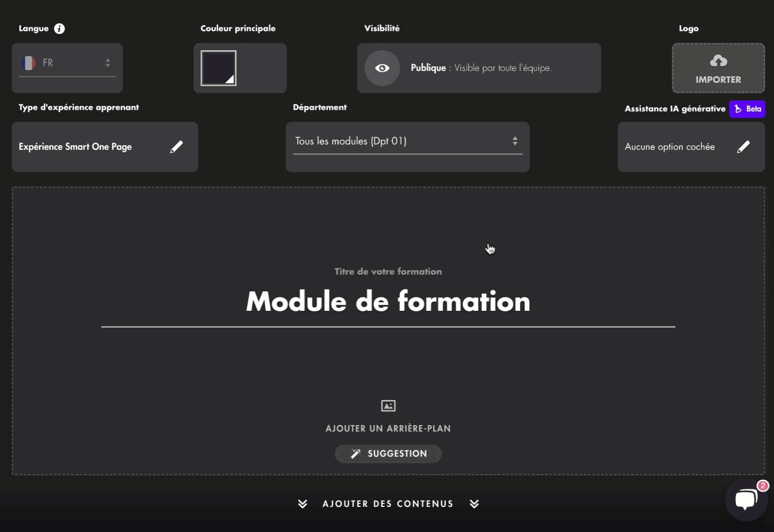
Task: Click the image icon above Ajouter un arrière-plan
Action: coord(388,406)
